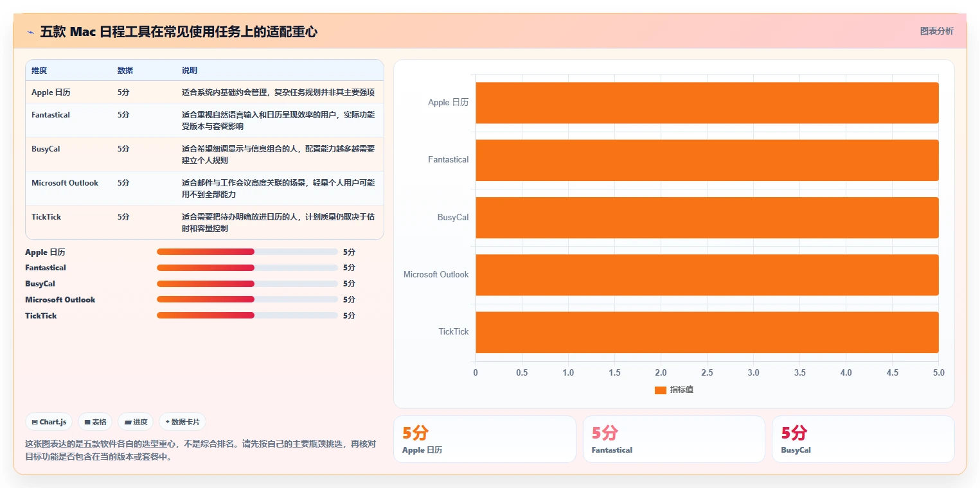Click the 数据 column header

tap(125, 71)
